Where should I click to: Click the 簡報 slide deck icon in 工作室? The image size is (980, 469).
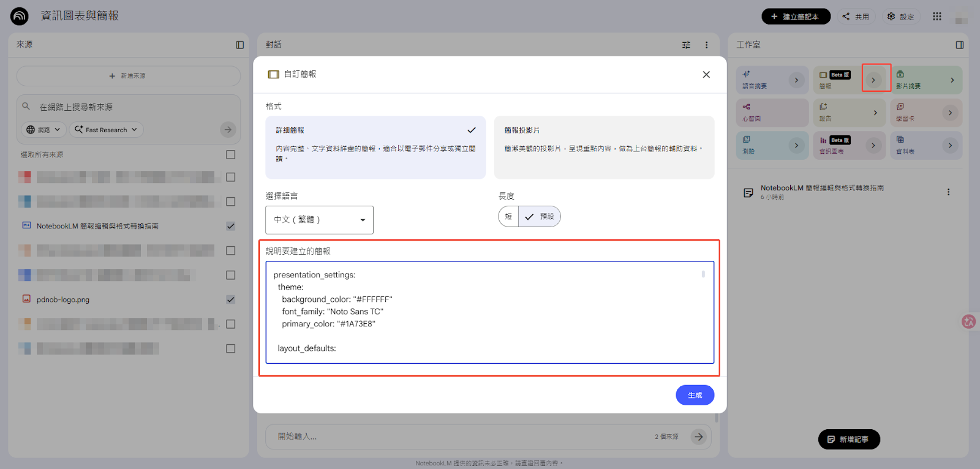click(823, 75)
